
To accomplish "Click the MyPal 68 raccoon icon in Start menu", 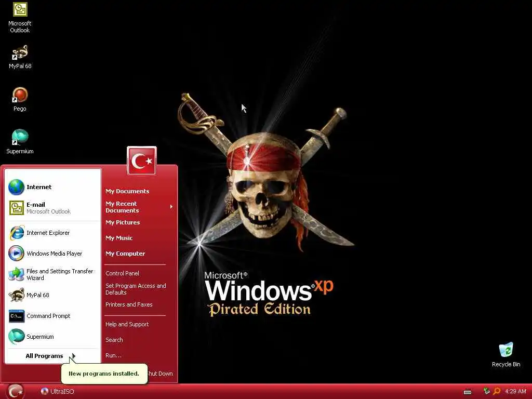I will (x=16, y=295).
